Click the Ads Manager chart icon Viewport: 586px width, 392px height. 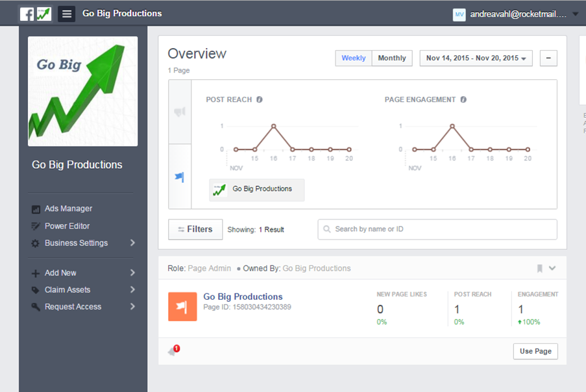pyautogui.click(x=36, y=209)
